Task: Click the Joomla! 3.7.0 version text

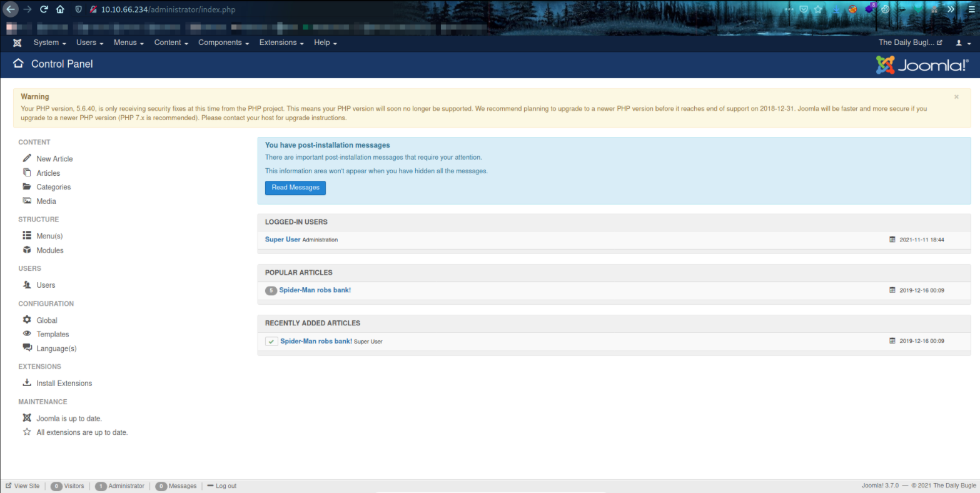Action: click(880, 486)
